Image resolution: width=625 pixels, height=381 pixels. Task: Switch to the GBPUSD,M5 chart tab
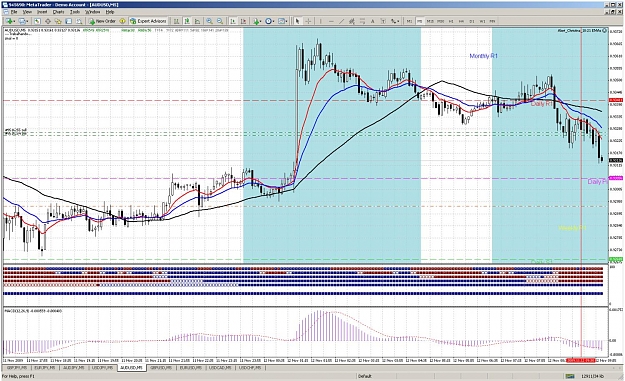click(161, 368)
